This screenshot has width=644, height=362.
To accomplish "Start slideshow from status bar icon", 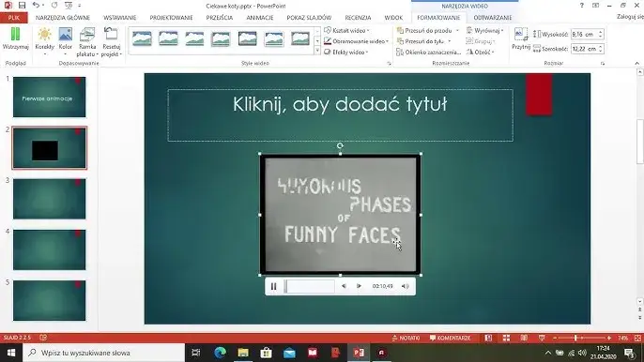I will click(x=542, y=338).
